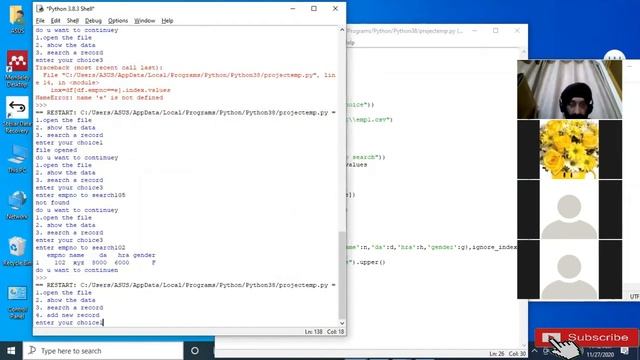Click the Python Shell title bar icon
640x360 pixels.
pos(40,8)
